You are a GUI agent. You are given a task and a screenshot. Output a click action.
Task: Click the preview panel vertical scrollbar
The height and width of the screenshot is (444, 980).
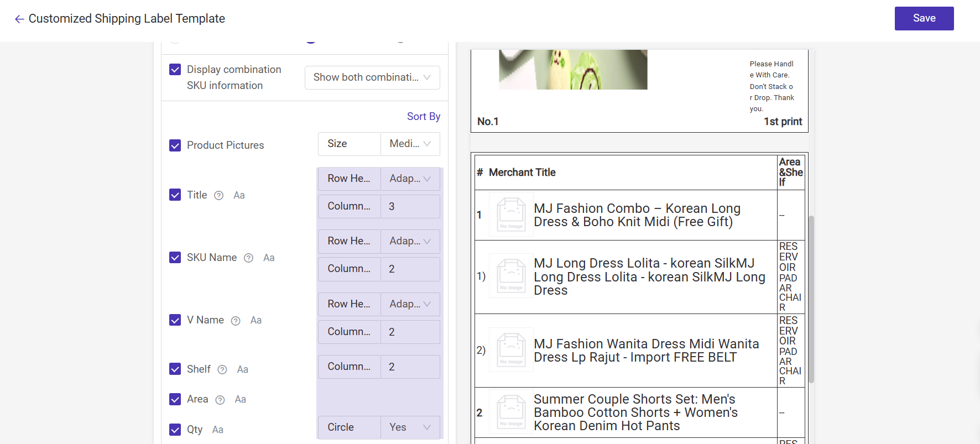click(811, 299)
